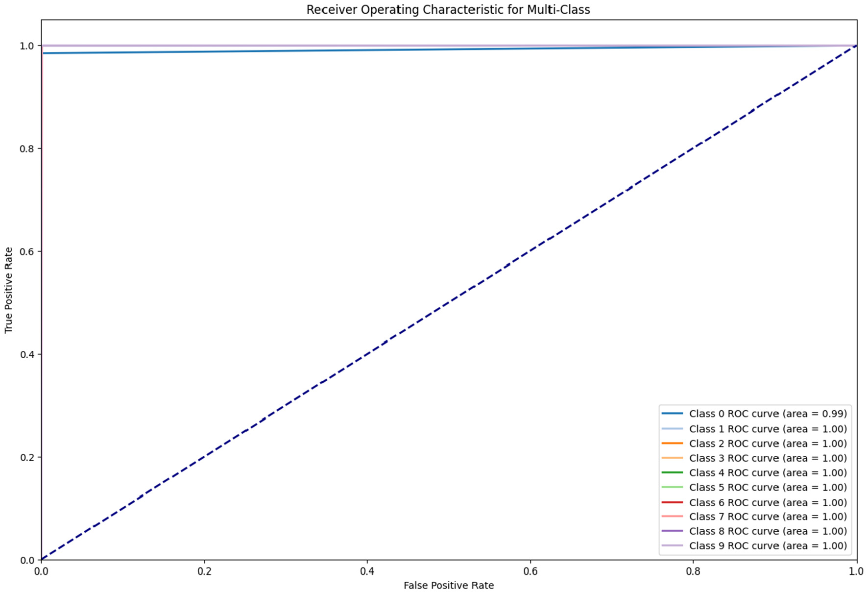Image resolution: width=868 pixels, height=593 pixels.
Task: Click the chart title Receiver Operating Characteristic
Action: (448, 10)
